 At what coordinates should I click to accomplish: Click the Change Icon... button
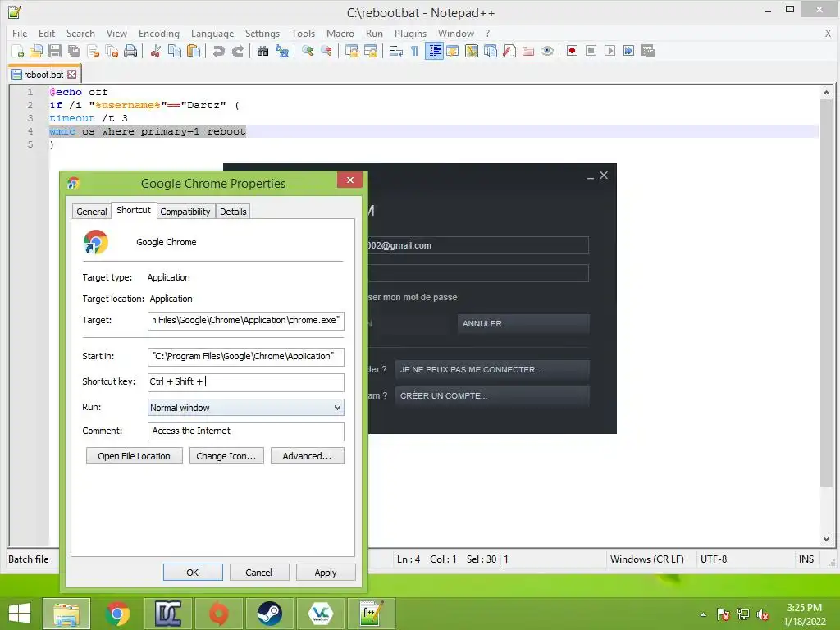click(226, 456)
